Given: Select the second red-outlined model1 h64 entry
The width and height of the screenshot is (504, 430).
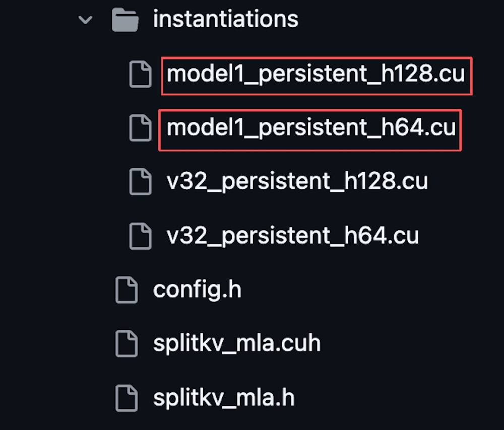Looking at the screenshot, I should [x=310, y=129].
